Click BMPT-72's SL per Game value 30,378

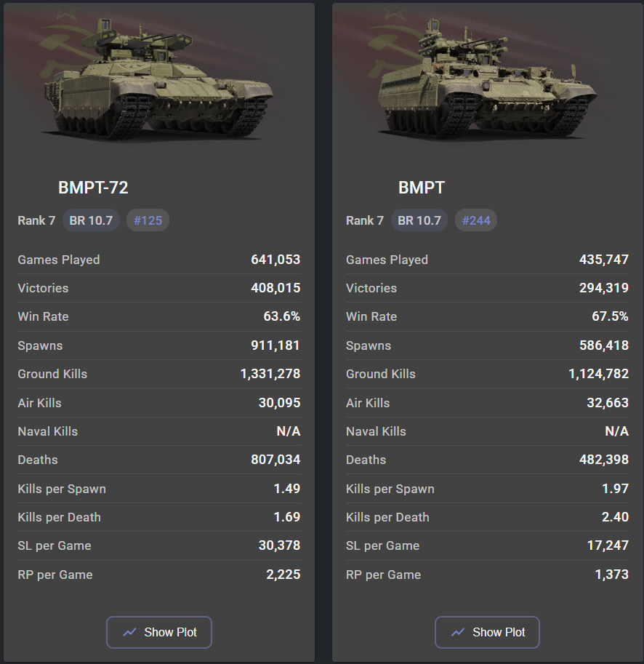pos(279,545)
